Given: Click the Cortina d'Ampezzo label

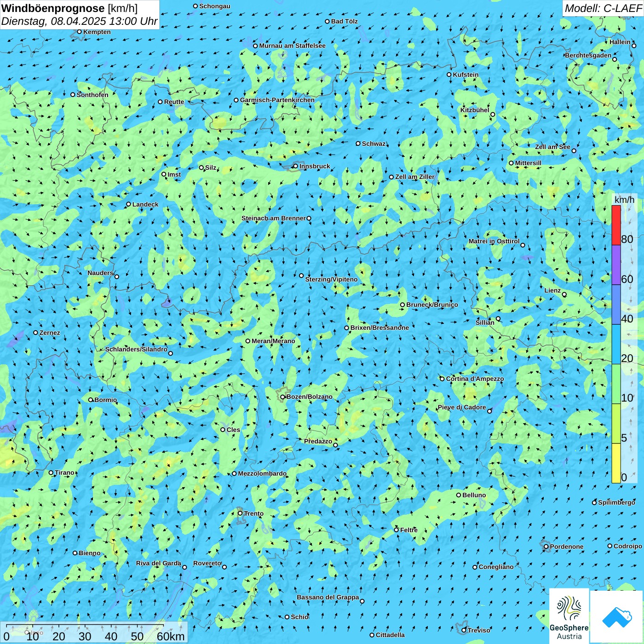Looking at the screenshot, I should coord(475,379).
